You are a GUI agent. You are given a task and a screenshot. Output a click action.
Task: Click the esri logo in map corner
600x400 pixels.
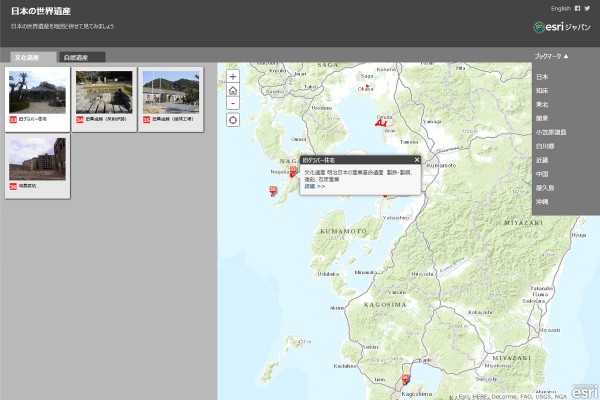point(584,389)
